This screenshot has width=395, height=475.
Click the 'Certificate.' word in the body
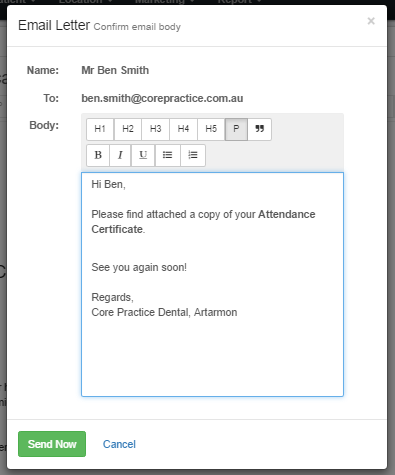118,229
